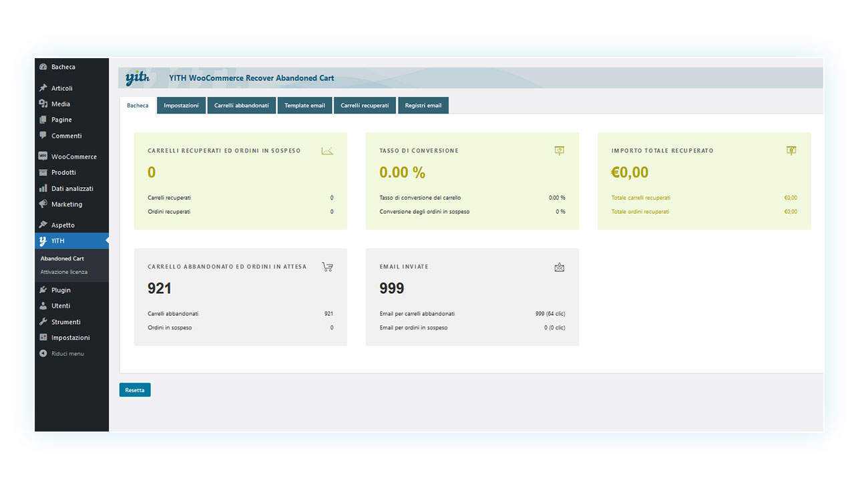Click the Utenti person icon
The image size is (868, 487).
[43, 306]
